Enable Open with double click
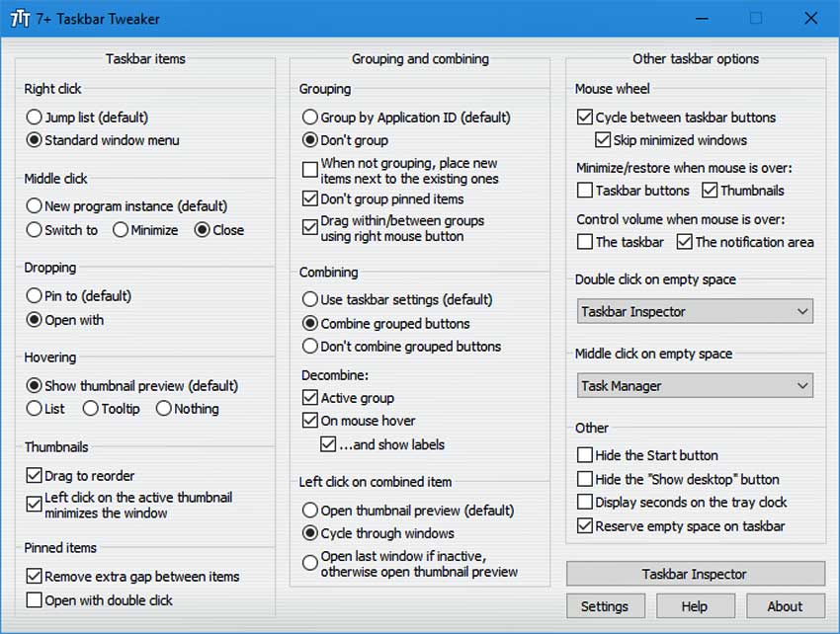 coord(35,600)
